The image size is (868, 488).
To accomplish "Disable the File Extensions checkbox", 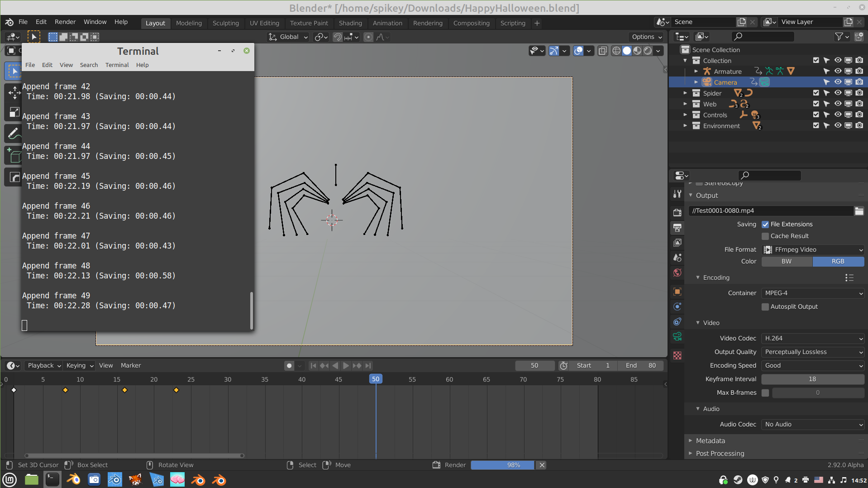I will [x=765, y=225].
